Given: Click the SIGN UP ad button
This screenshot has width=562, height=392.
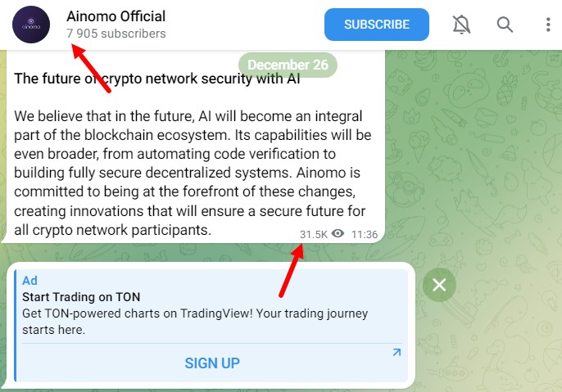Looking at the screenshot, I should (212, 363).
